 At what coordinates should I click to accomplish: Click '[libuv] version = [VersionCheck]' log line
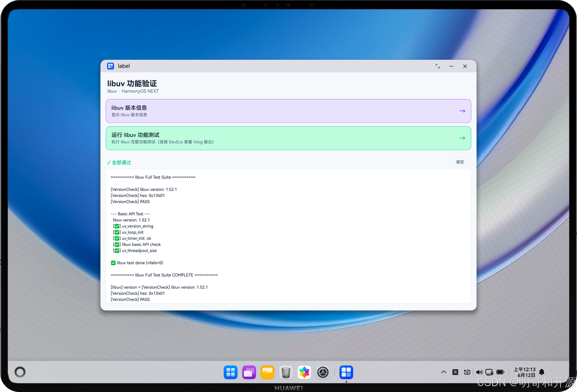pyautogui.click(x=159, y=287)
